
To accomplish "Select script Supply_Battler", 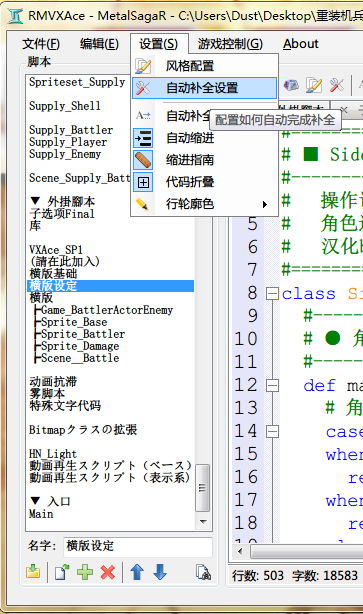I will [x=71, y=130].
